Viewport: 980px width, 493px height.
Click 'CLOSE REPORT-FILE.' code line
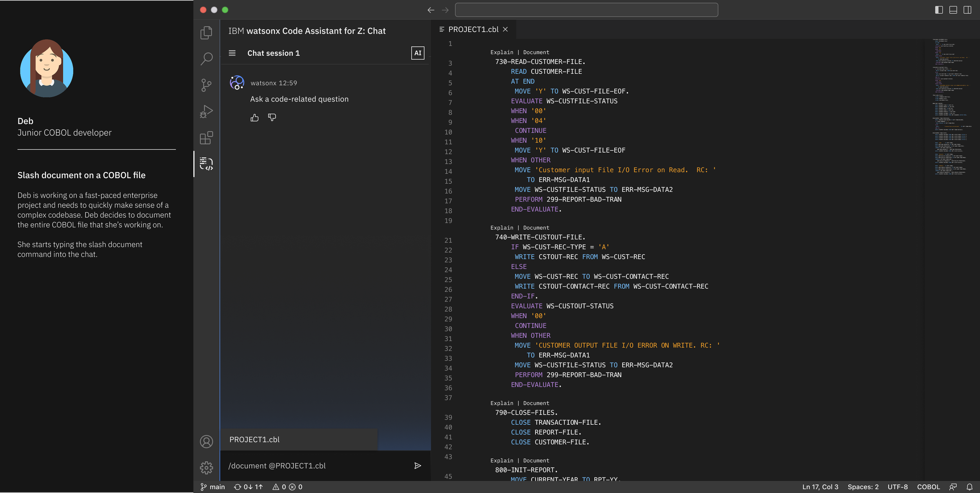coord(546,432)
